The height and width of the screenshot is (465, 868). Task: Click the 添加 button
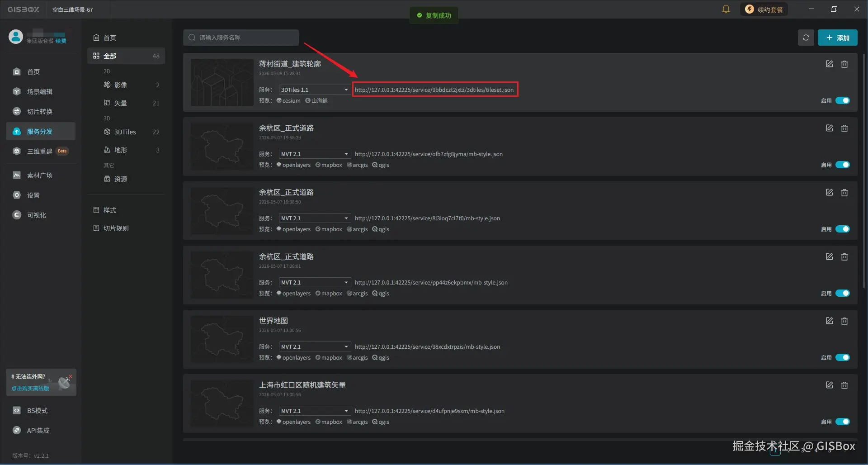tap(837, 38)
